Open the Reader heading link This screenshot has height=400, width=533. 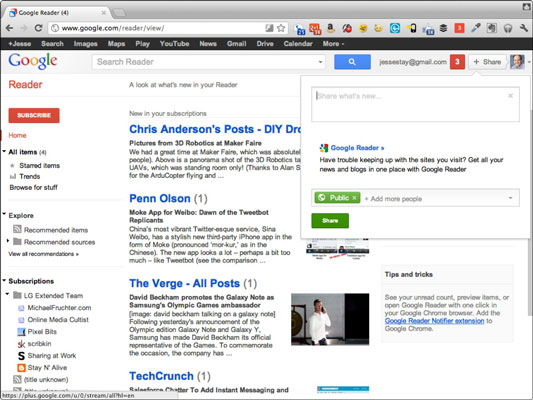(x=25, y=84)
